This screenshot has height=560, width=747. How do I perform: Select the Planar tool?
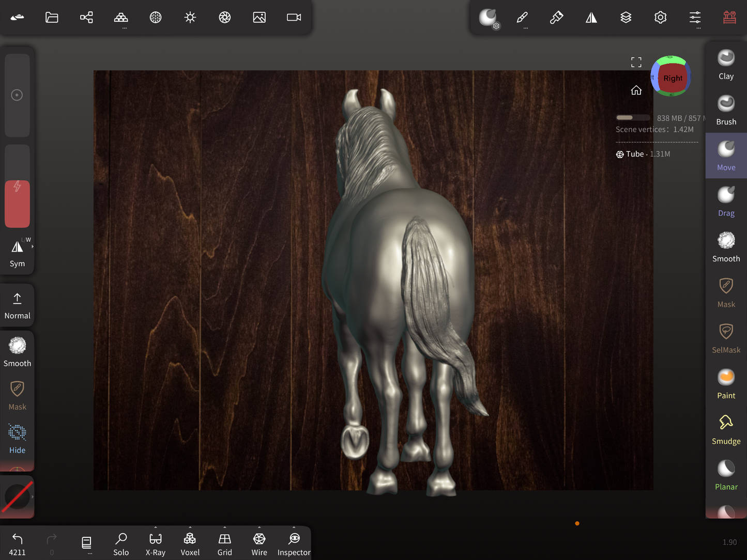click(x=726, y=475)
